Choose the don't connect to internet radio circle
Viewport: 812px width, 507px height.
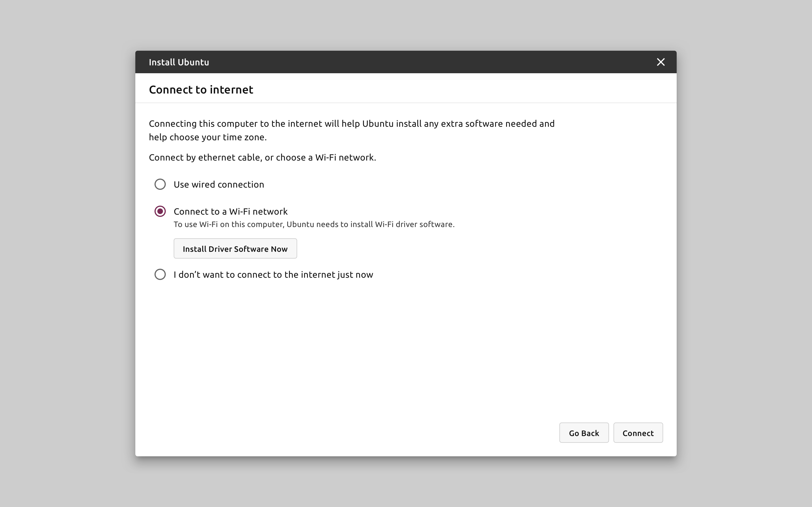[x=160, y=274]
